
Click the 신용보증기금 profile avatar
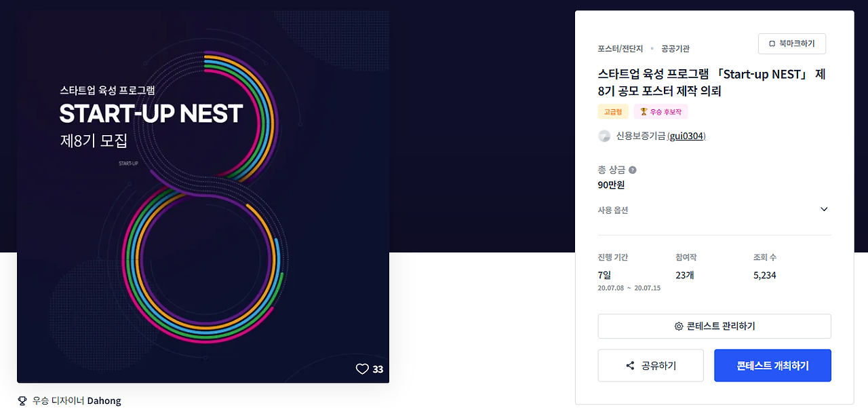click(x=604, y=136)
